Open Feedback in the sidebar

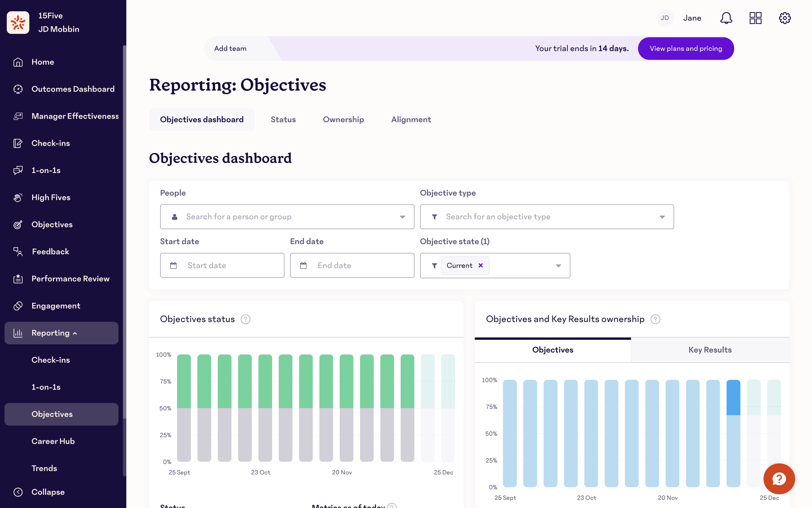click(x=61, y=252)
